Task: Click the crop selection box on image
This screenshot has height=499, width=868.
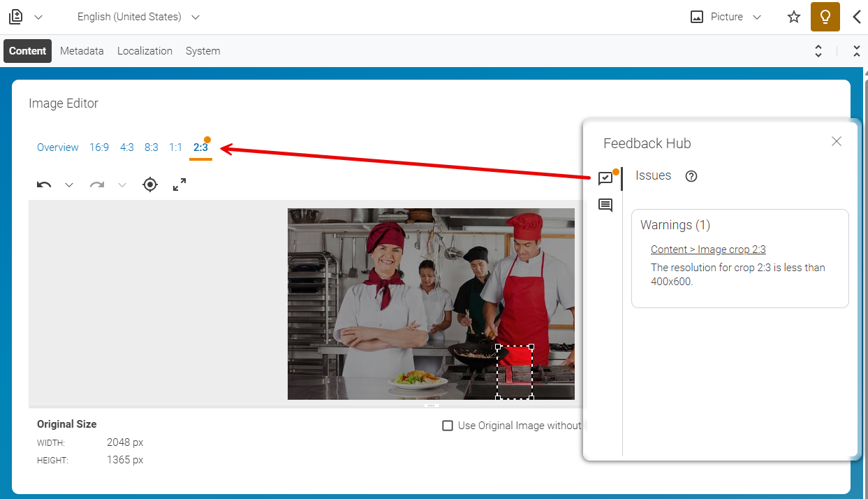Action: [x=515, y=372]
